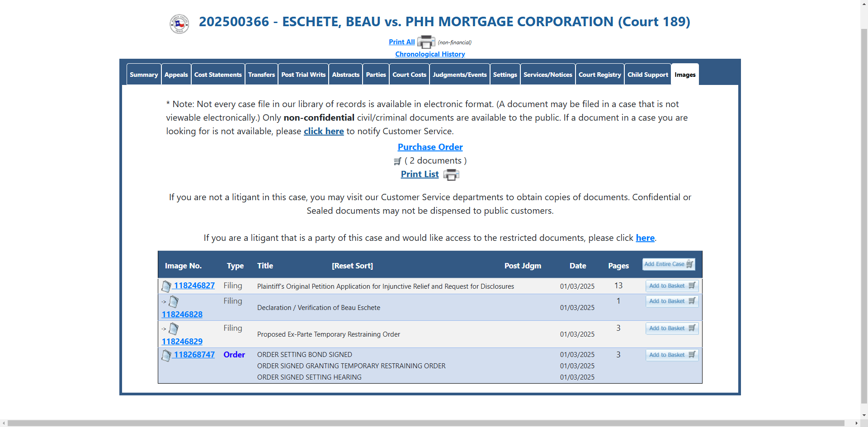Open image number 118246829 link

(x=182, y=342)
